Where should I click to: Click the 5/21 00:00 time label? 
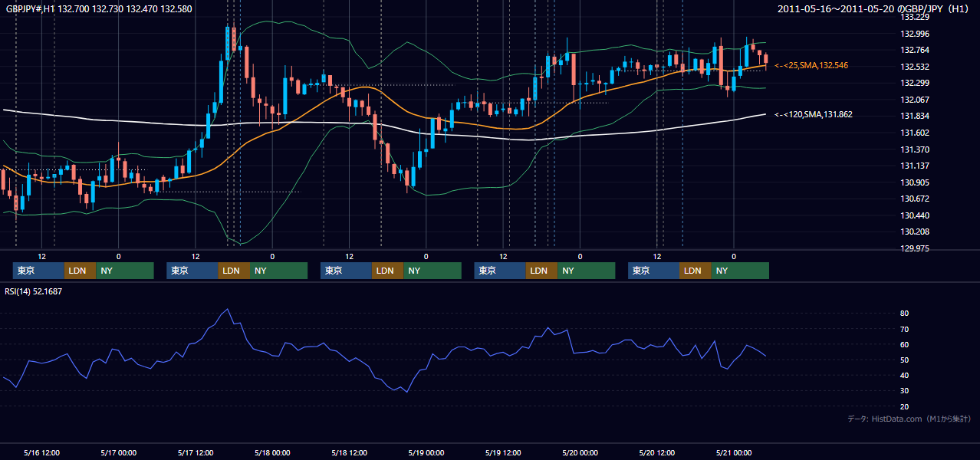tap(734, 452)
